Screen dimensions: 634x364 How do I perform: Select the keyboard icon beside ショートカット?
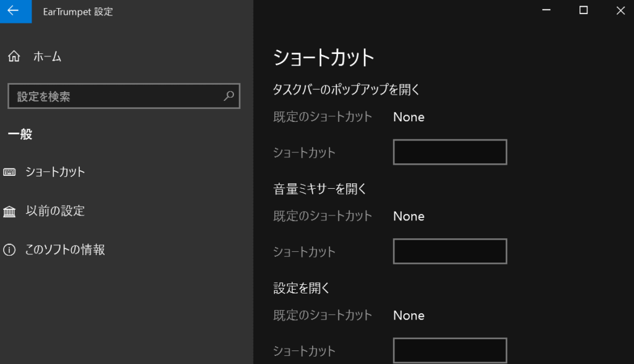click(9, 172)
